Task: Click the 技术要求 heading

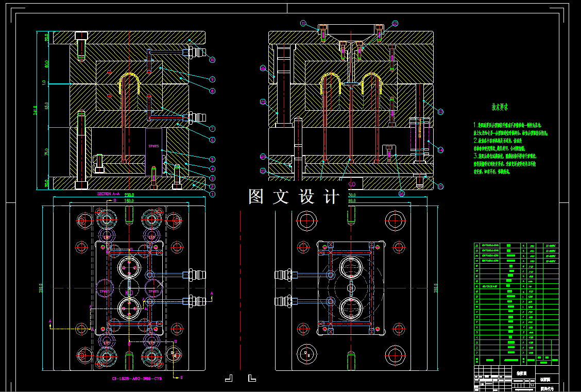Action: coord(500,107)
